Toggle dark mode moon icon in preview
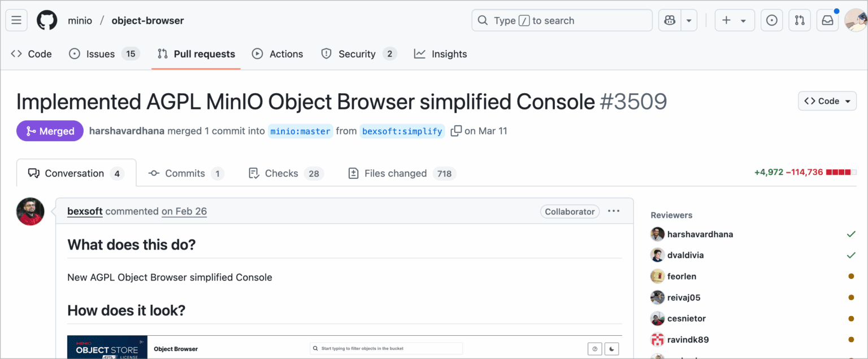868x359 pixels. [x=612, y=349]
